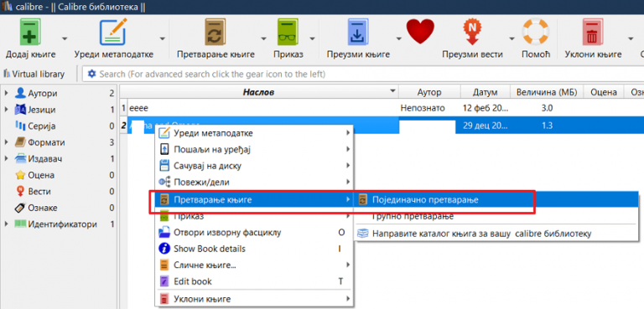
Task: Sort by Величина (МБ) column header
Action: [x=547, y=93]
